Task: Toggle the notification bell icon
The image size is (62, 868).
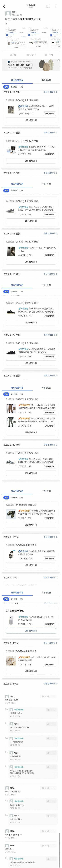Action: (48, 6)
